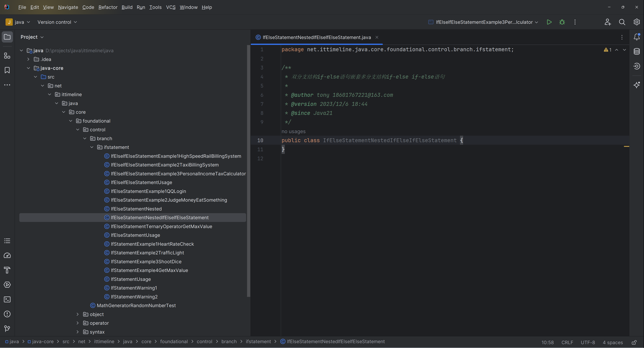The height and width of the screenshot is (348, 644).
Task: Click line number 10 in the gutter
Action: [x=260, y=140]
